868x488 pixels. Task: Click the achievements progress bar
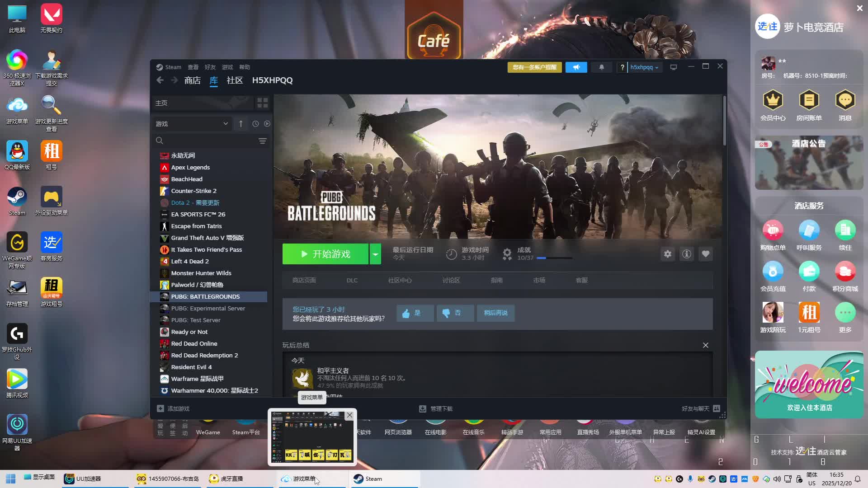point(554,258)
